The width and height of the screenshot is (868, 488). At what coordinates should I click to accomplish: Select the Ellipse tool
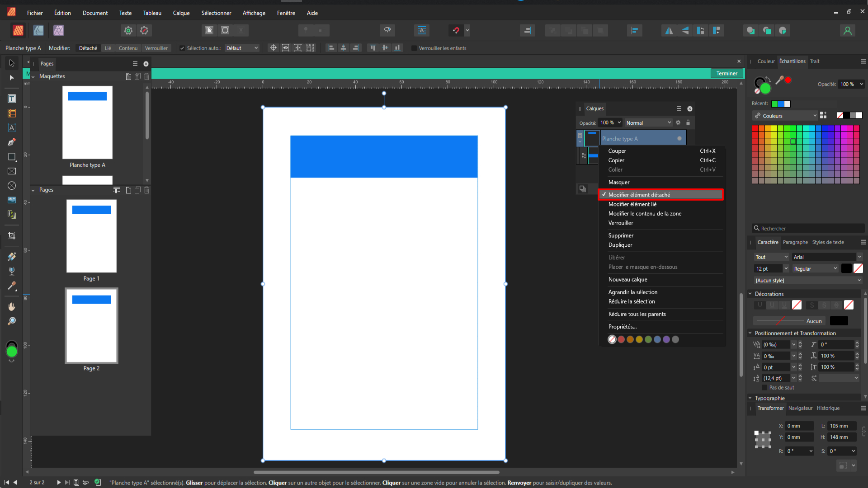click(12, 186)
